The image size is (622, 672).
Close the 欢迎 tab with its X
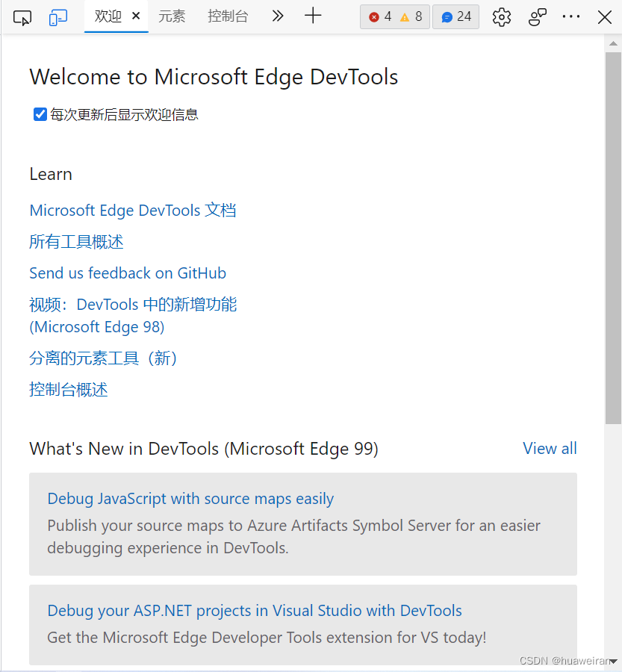[x=136, y=16]
